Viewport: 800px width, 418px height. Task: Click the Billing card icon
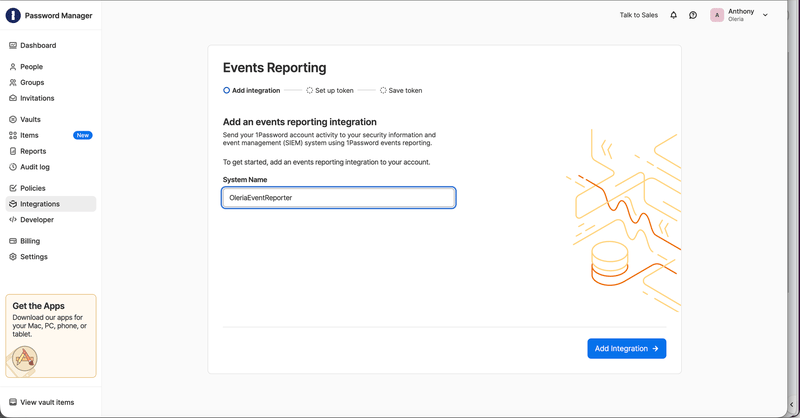13,241
